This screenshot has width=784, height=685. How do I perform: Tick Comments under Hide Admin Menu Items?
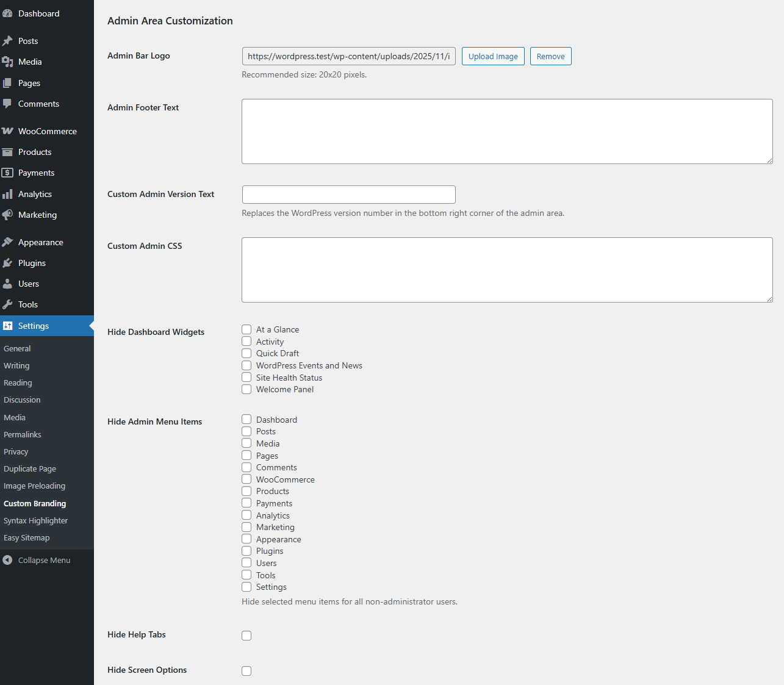(x=246, y=467)
